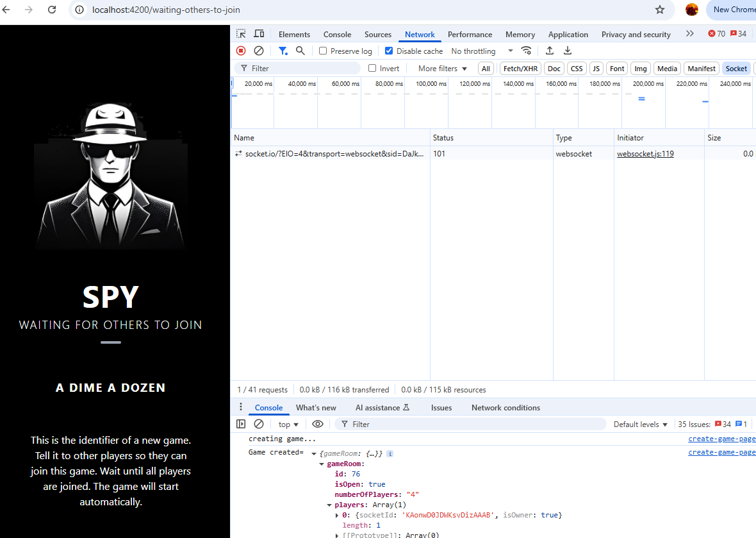This screenshot has width=756, height=538.
Task: Click the browser back arrow
Action: tap(6, 10)
